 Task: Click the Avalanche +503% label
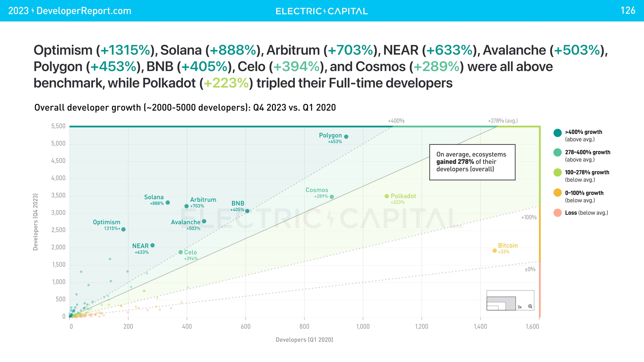point(186,225)
